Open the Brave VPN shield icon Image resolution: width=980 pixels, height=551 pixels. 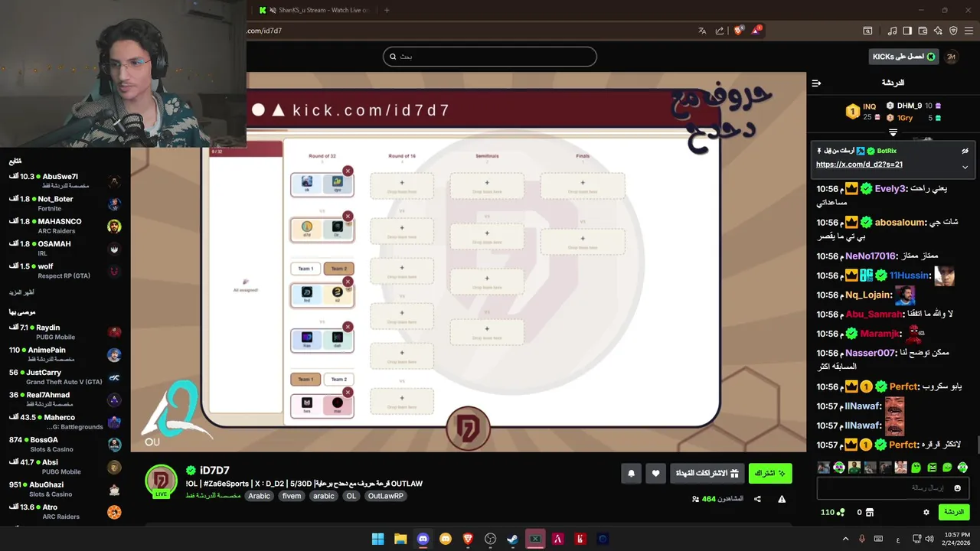coord(953,31)
